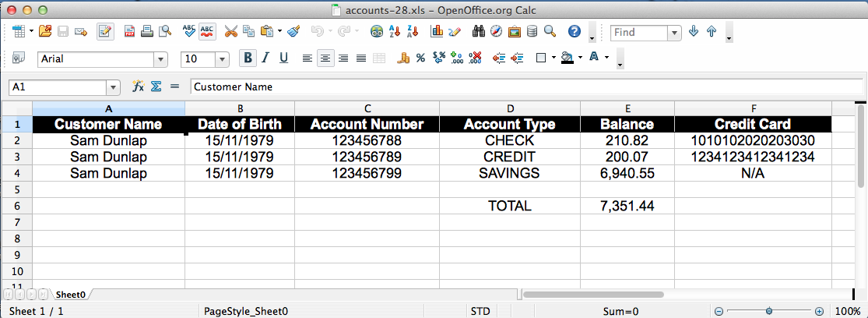The image size is (868, 318).
Task: Open the Function Wizard
Action: click(138, 87)
